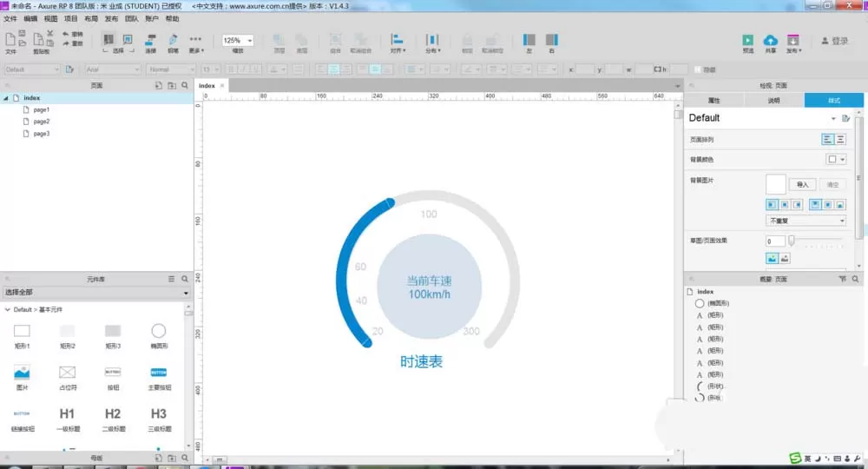The height and width of the screenshot is (469, 868).
Task: Align background image vertically bottom
Action: coord(840,205)
